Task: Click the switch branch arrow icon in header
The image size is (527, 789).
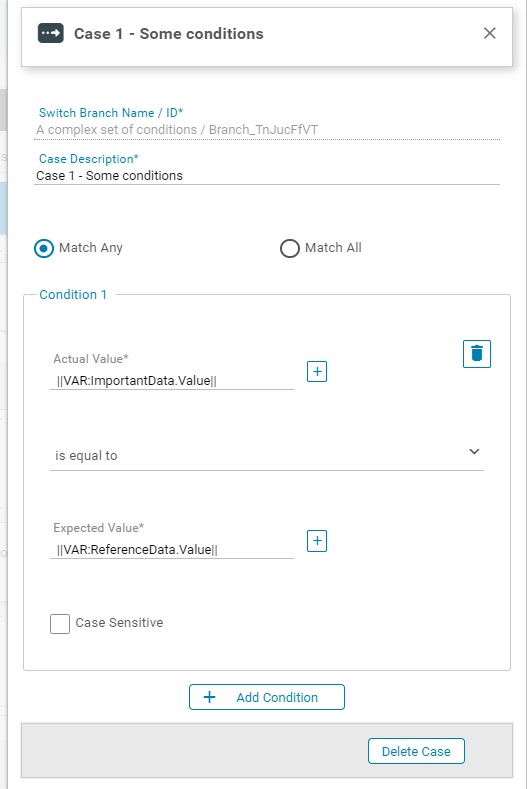Action: [x=51, y=33]
